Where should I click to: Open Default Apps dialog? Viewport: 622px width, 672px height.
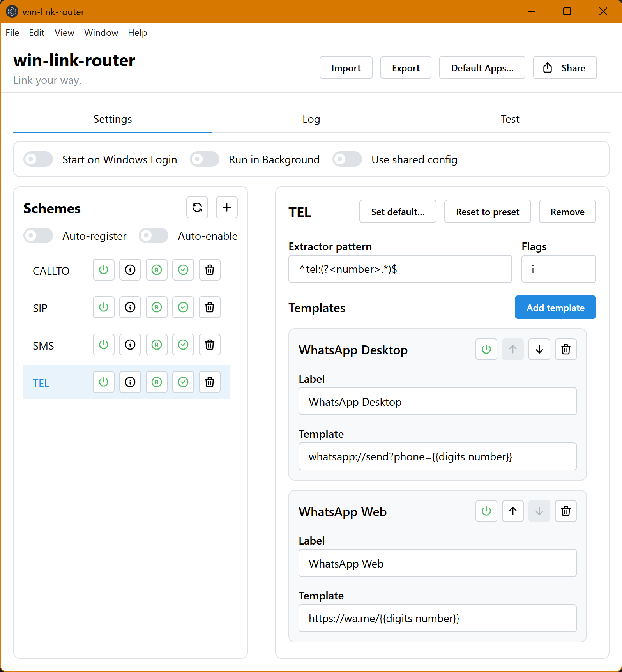pos(482,68)
